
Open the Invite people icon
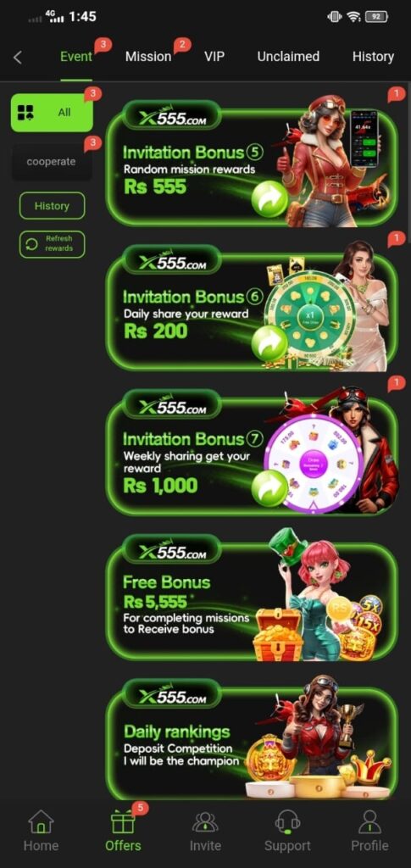tap(205, 821)
